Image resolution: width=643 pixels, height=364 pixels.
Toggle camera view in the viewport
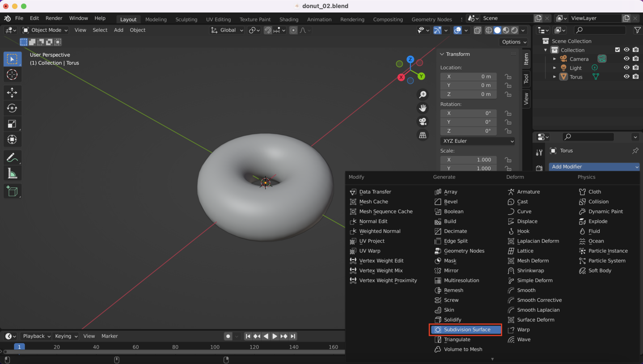tap(422, 122)
